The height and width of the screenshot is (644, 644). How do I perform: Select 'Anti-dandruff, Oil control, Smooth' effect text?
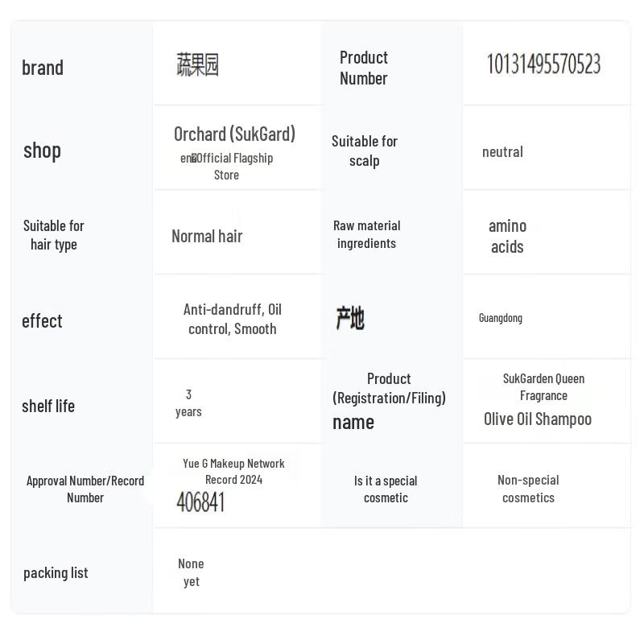233,319
